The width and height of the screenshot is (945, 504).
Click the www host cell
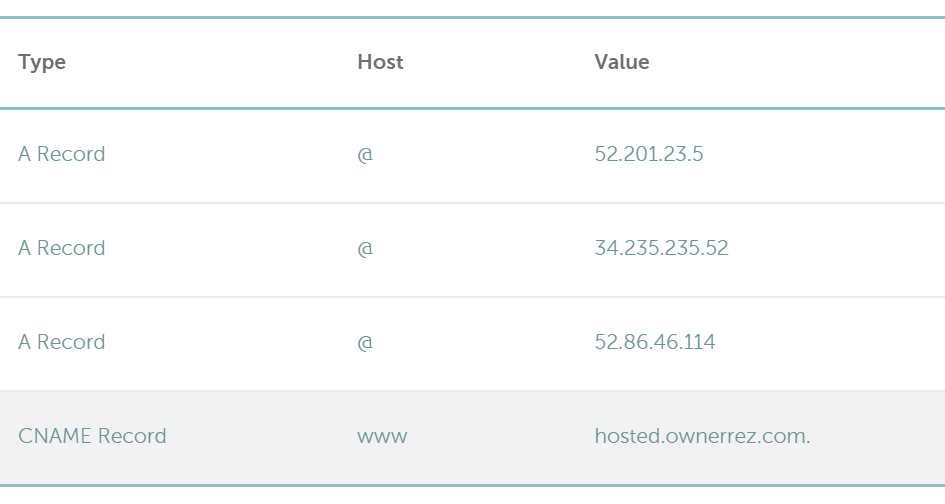click(x=382, y=438)
